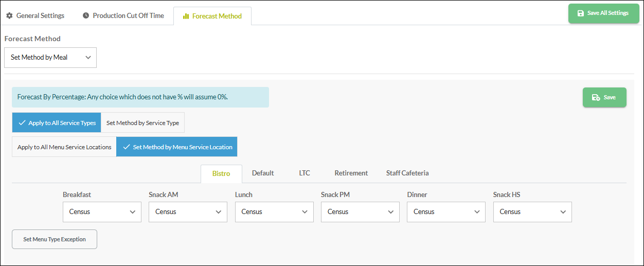Screen dimensions: 644x266
Task: Click the floppy disk icon in Save All Settings
Action: (581, 13)
